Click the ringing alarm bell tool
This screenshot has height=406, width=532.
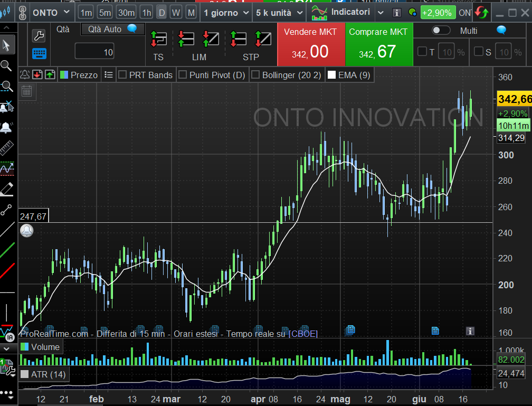(6, 127)
